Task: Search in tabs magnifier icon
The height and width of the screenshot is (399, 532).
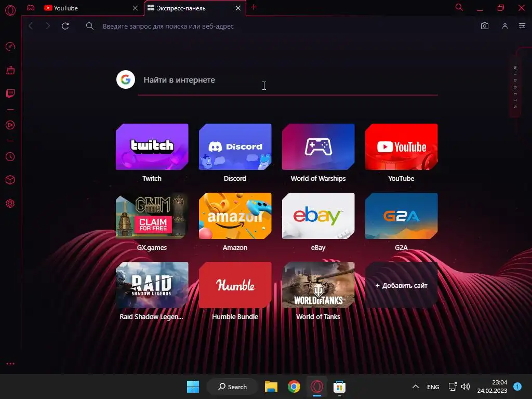Action: pos(459,7)
